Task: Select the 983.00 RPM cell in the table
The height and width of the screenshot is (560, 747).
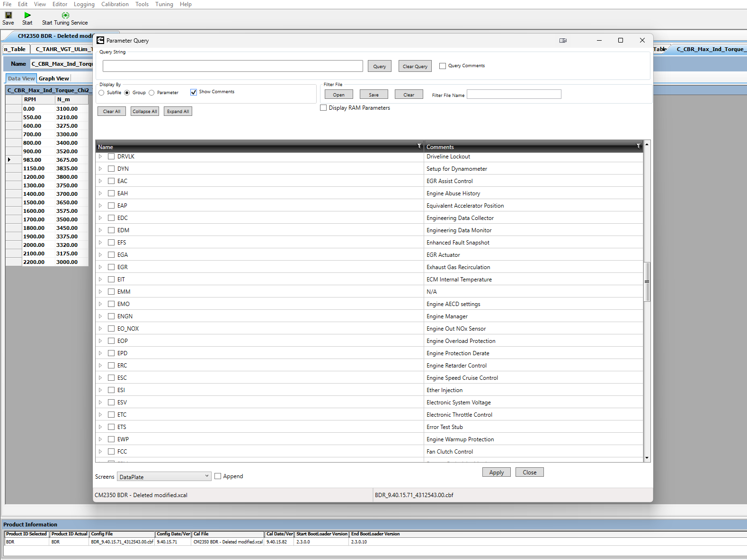Action: [x=38, y=160]
